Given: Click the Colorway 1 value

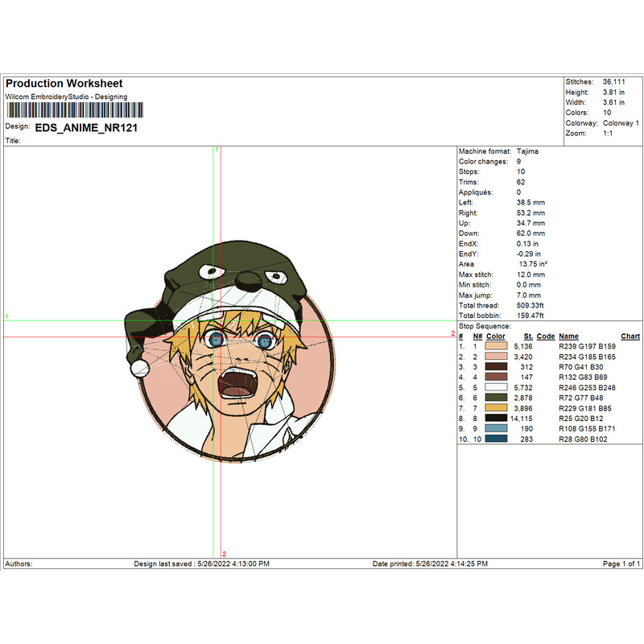Looking at the screenshot, I should pos(621,123).
